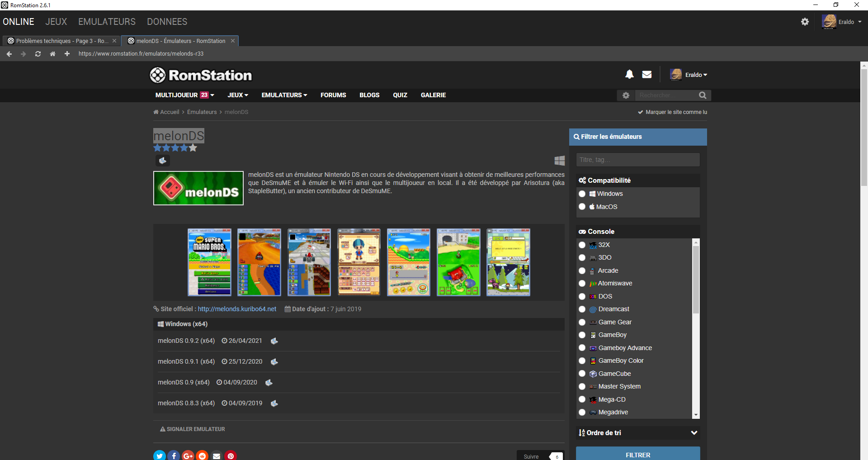Go to Emulateurs breadcrumb
868x460 pixels.
tap(202, 112)
